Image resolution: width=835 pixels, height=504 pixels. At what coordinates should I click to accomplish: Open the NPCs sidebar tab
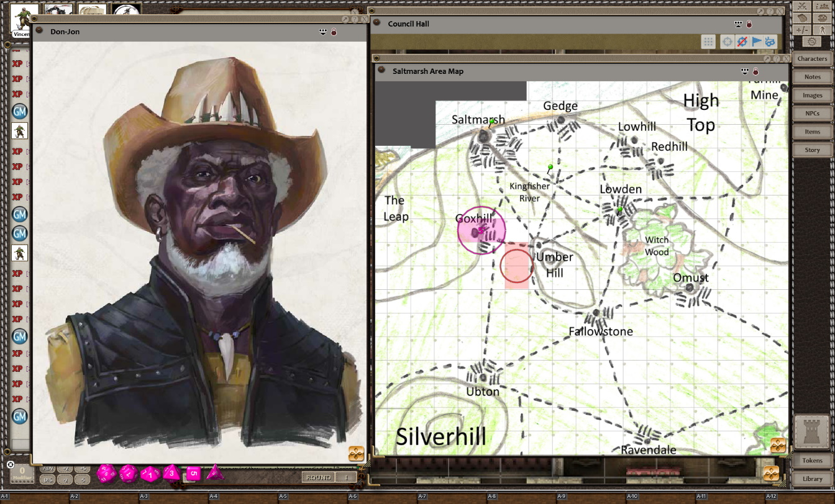click(x=812, y=114)
